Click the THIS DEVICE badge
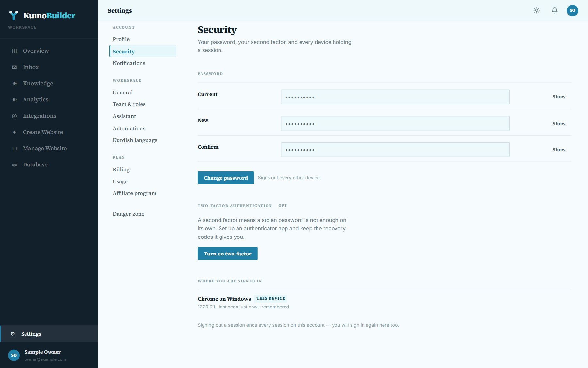The height and width of the screenshot is (368, 588). point(271,299)
